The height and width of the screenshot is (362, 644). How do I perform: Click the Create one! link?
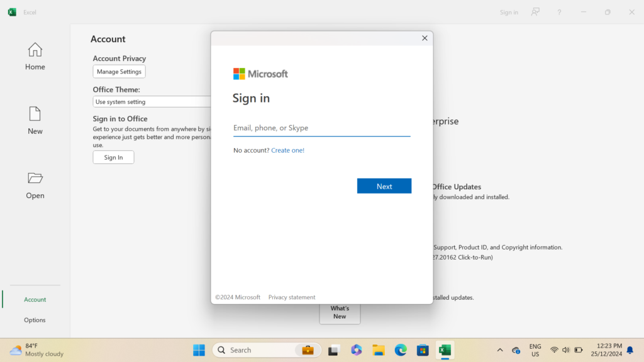coord(287,150)
